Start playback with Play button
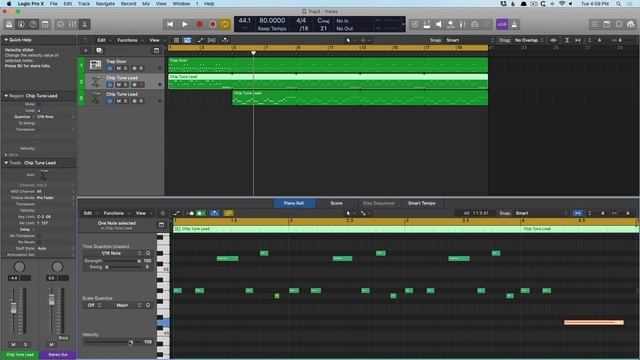 (x=185, y=24)
